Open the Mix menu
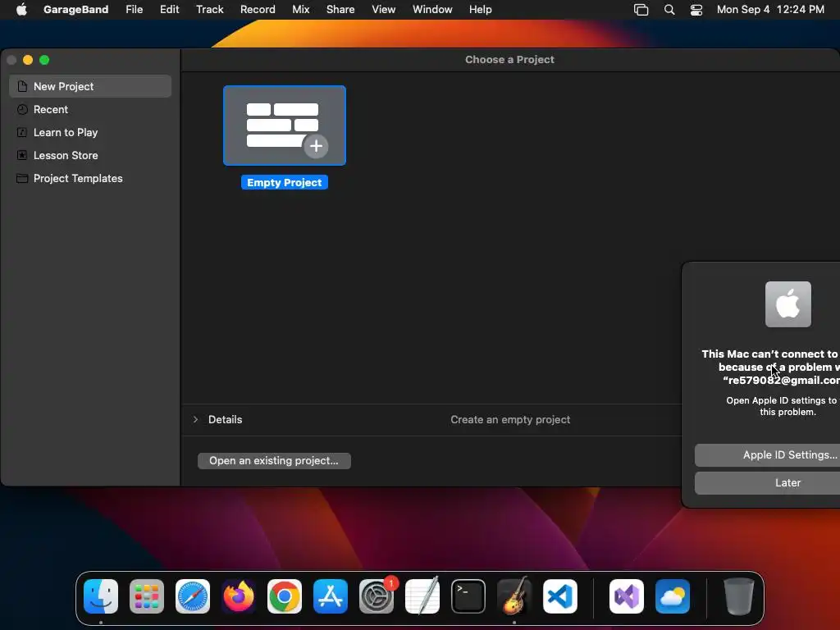The width and height of the screenshot is (840, 630). tap(300, 9)
